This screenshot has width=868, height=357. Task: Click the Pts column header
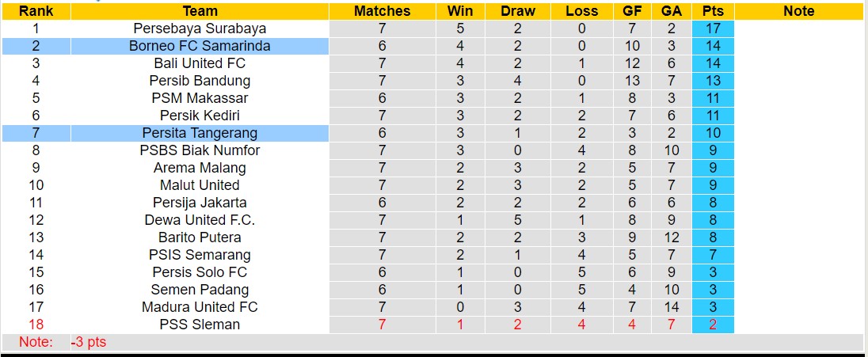(713, 11)
